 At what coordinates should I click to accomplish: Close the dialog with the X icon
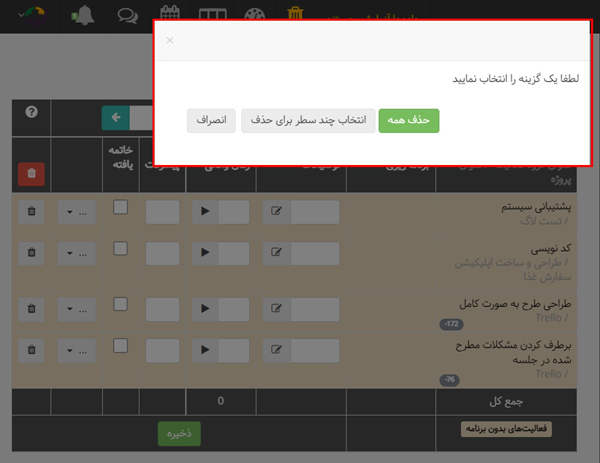170,40
